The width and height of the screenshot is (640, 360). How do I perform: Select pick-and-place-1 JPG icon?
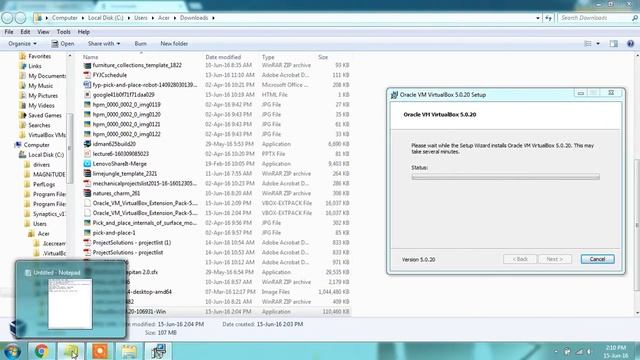(x=87, y=233)
